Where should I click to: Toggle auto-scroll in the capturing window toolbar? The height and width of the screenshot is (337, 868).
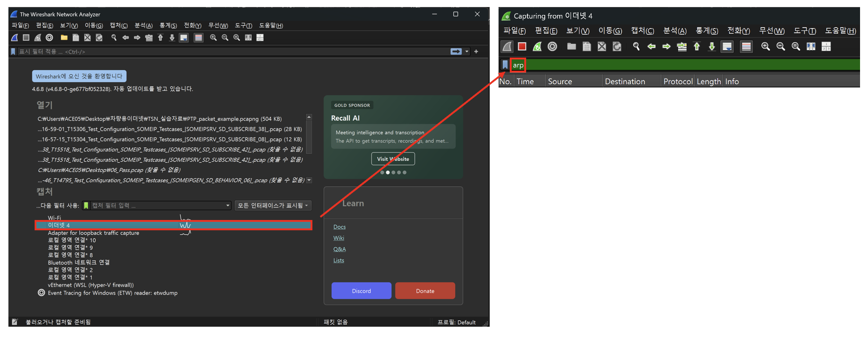(727, 46)
